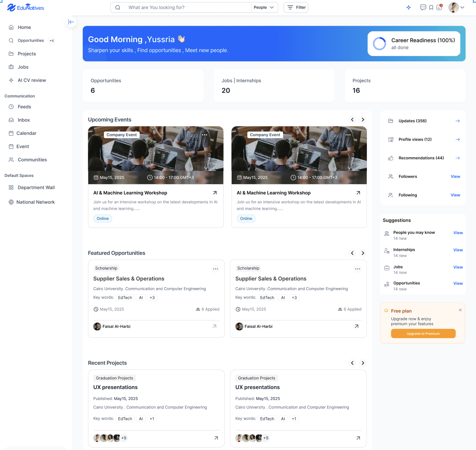476x450 pixels.
Task: Open notifications showing 3 alerts
Action: click(439, 7)
